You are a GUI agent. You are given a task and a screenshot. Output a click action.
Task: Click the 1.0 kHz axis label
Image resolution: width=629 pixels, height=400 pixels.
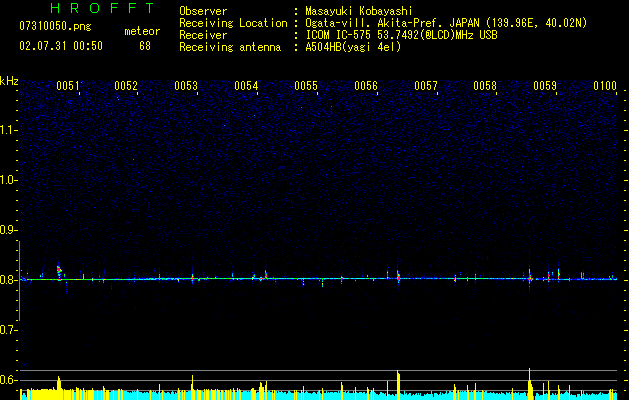(8, 180)
